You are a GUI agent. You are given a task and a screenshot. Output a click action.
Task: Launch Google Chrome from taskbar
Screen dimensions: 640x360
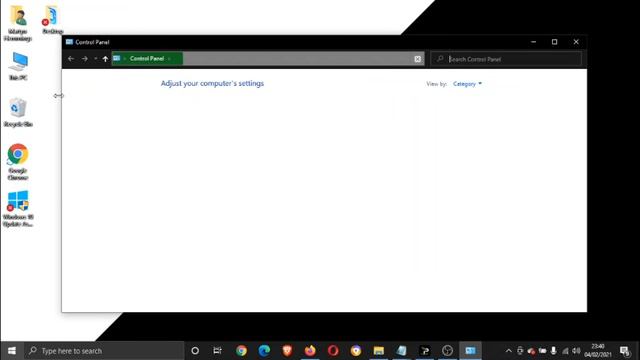click(x=241, y=351)
